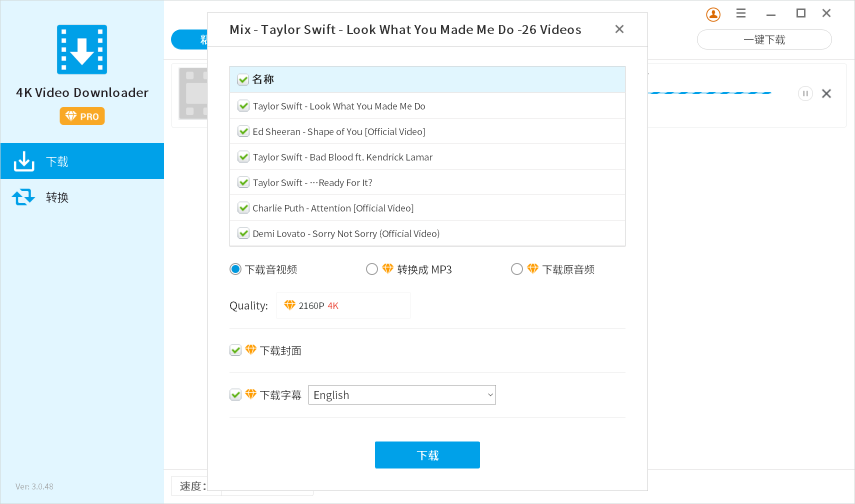Select the 下载音视频 radio option
The image size is (855, 504).
click(235, 269)
